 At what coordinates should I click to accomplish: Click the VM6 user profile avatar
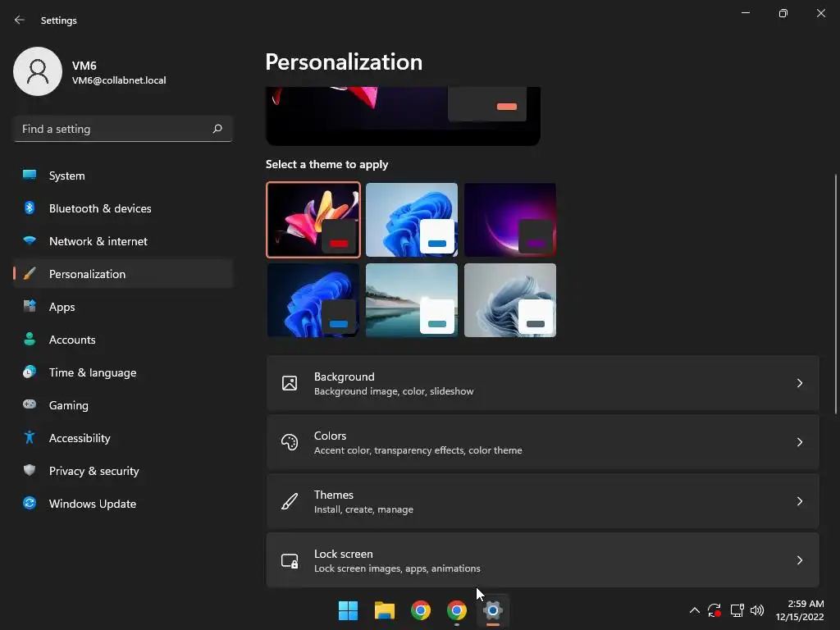coord(38,71)
